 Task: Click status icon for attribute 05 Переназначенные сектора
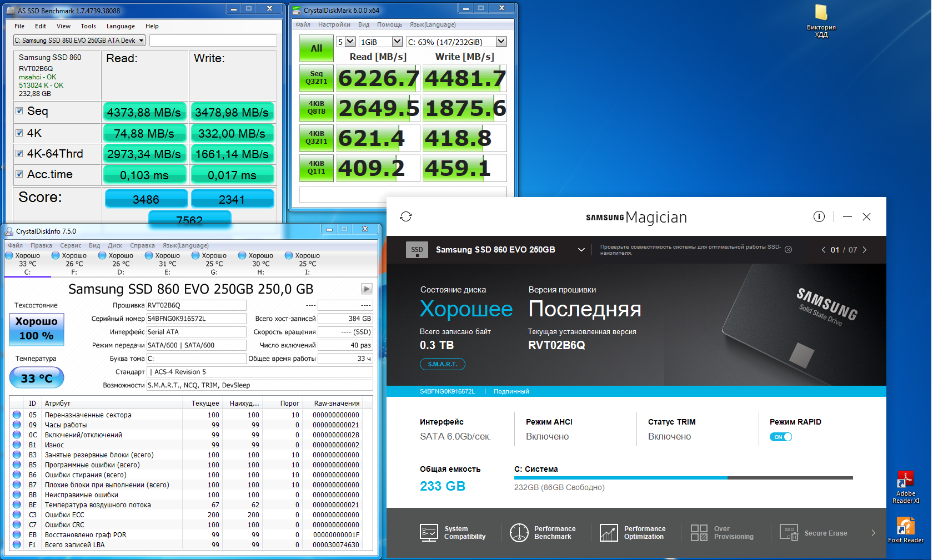(x=17, y=415)
